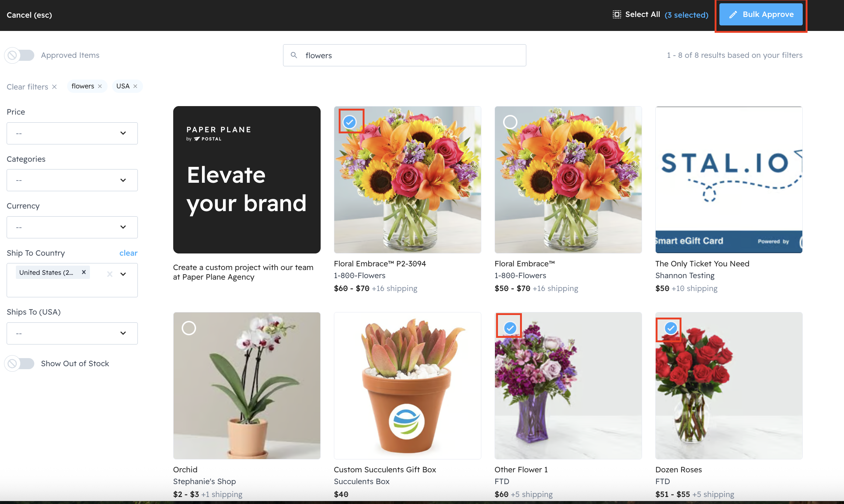This screenshot has height=504, width=844.
Task: Click the 1 - 8 of 8 results text
Action: [735, 55]
